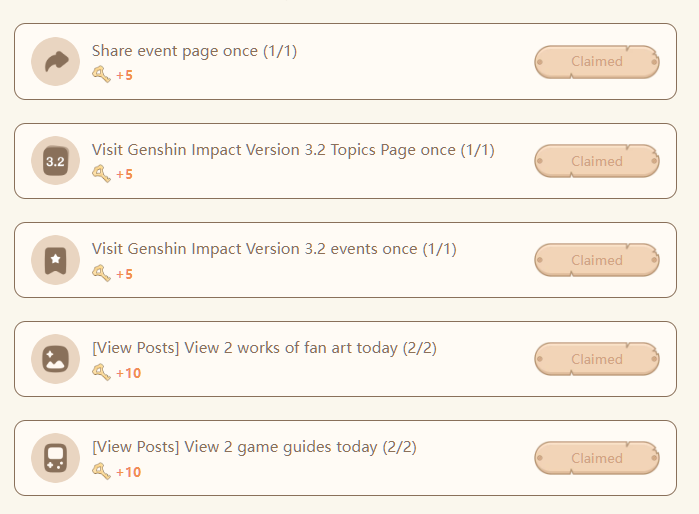Image resolution: width=699 pixels, height=514 pixels.
Task: Click Claimed button for 3.2 events task
Action: 597,260
